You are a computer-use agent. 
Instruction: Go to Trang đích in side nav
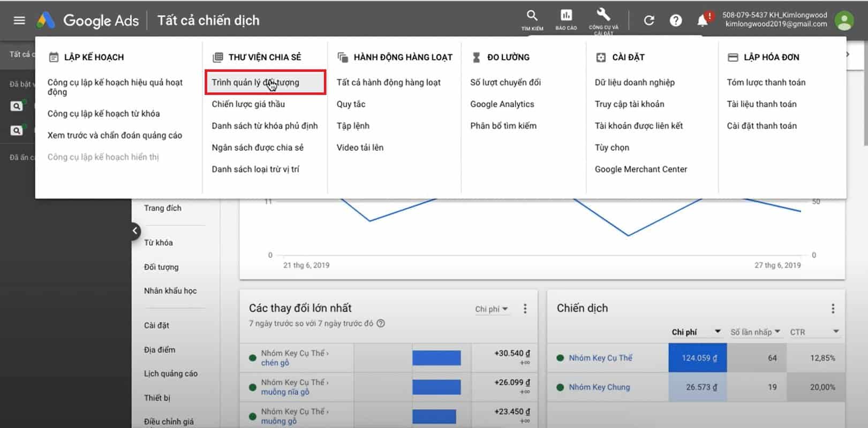click(163, 208)
